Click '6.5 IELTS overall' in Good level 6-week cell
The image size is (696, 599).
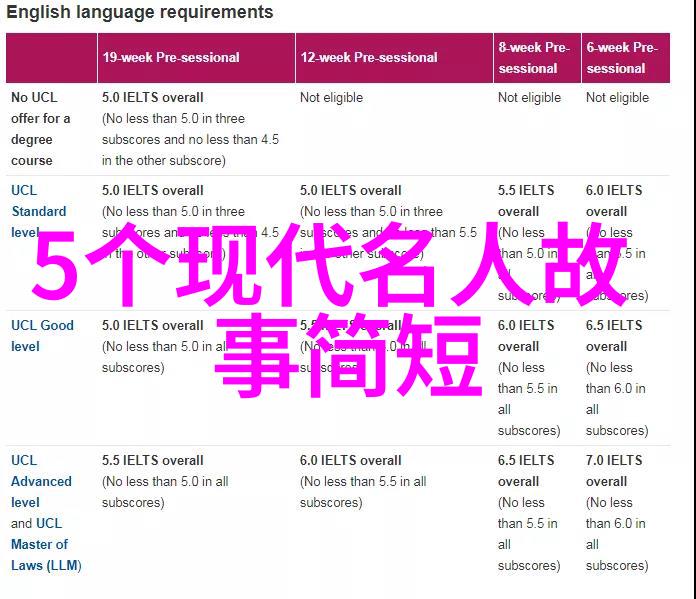click(614, 336)
